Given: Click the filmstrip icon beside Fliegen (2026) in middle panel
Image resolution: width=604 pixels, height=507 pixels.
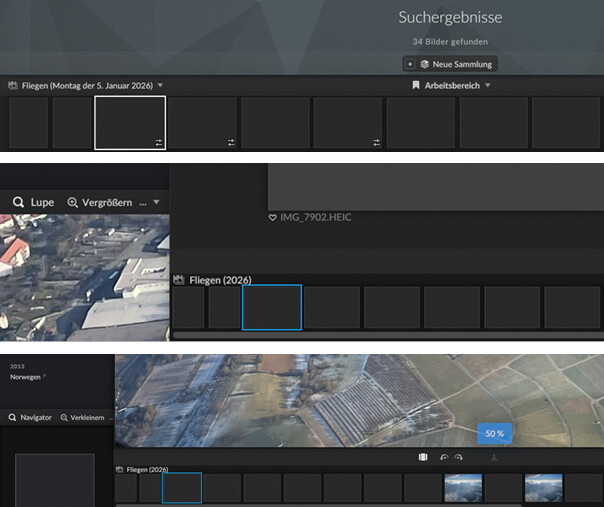Looking at the screenshot, I should click(x=180, y=280).
